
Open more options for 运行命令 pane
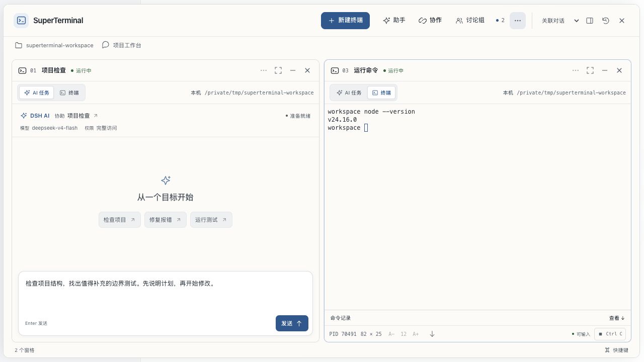pos(576,70)
